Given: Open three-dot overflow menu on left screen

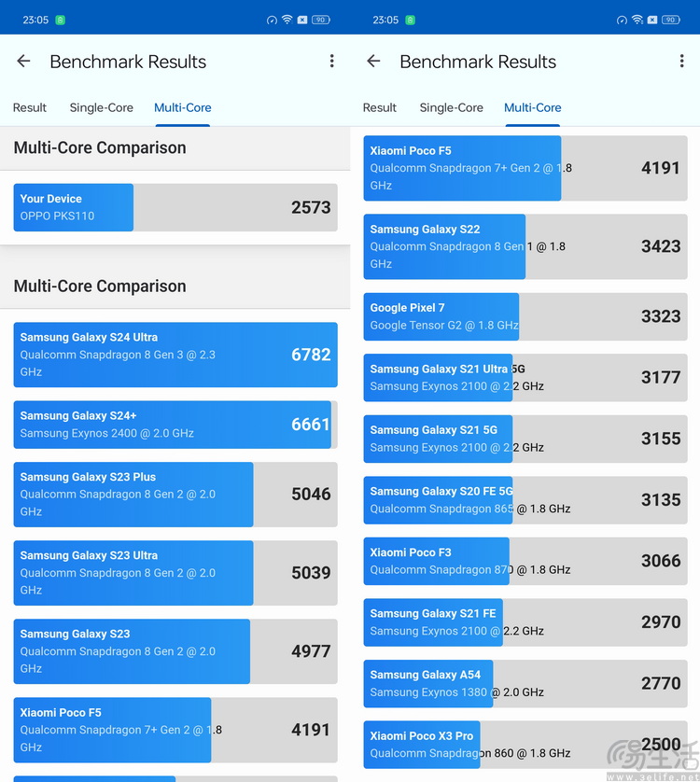Looking at the screenshot, I should click(331, 62).
